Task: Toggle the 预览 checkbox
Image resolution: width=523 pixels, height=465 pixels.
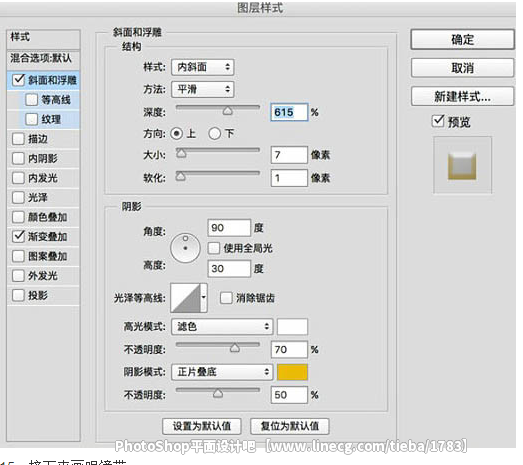Action: (438, 121)
